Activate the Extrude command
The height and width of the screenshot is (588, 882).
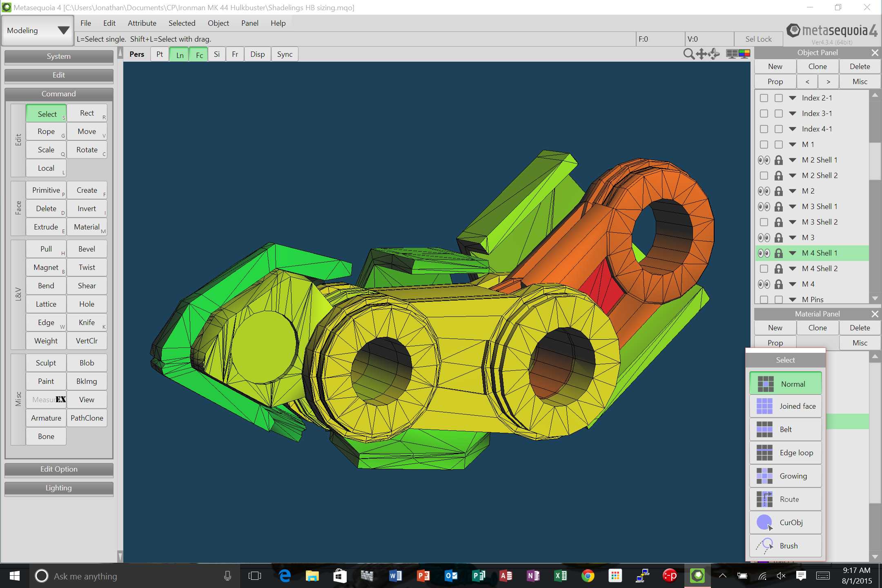pos(46,227)
